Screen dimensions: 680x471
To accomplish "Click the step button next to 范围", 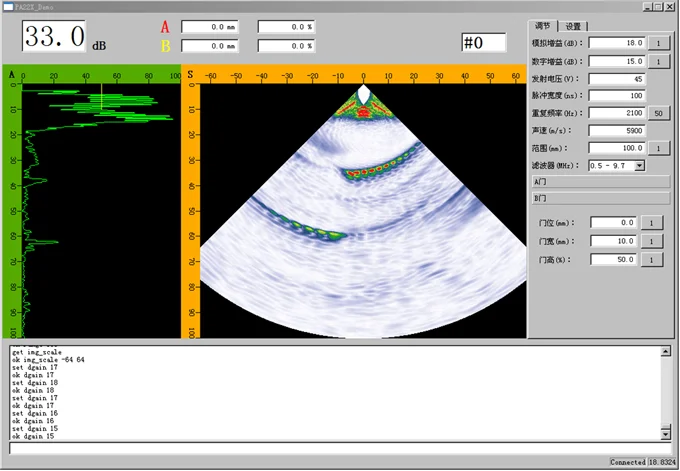I will [x=659, y=148].
